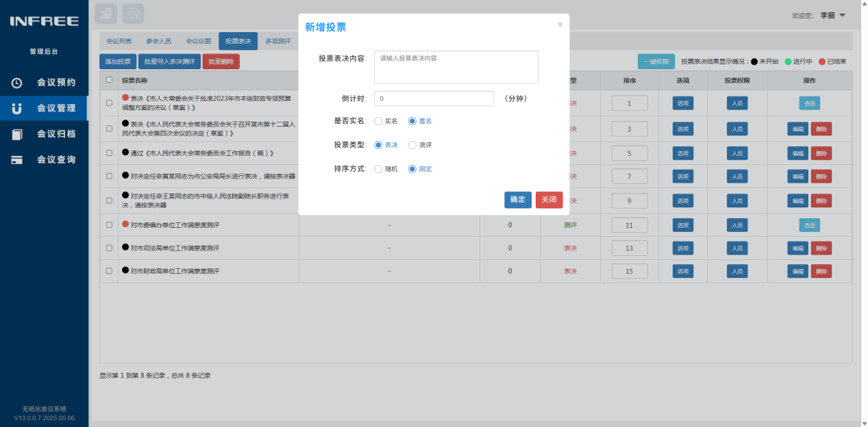Open the gear settings icon in header
868x427 pixels.
[133, 14]
